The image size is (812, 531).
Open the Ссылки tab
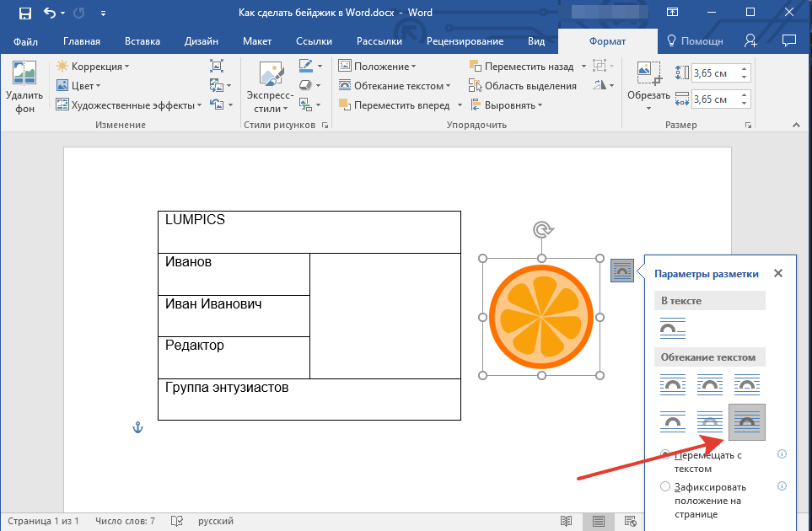coord(314,41)
